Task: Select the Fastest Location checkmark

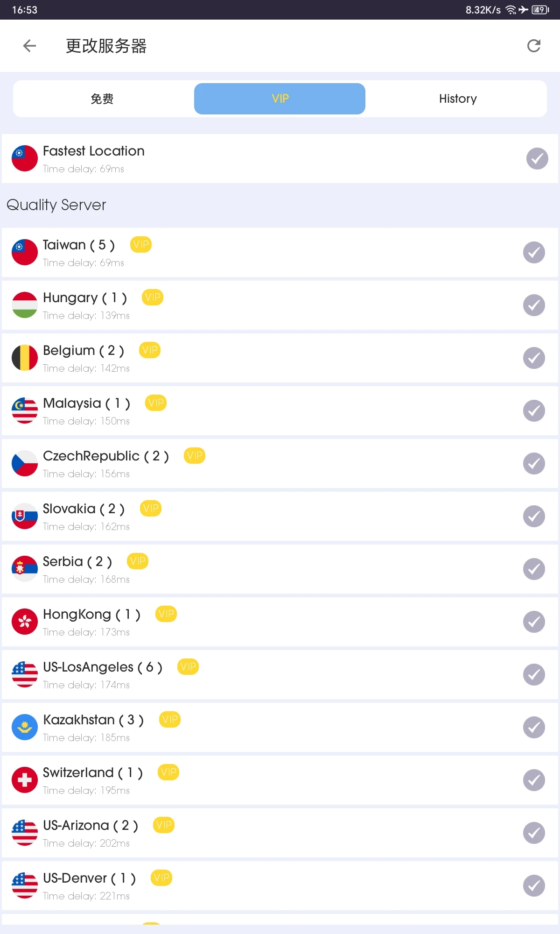Action: click(537, 159)
